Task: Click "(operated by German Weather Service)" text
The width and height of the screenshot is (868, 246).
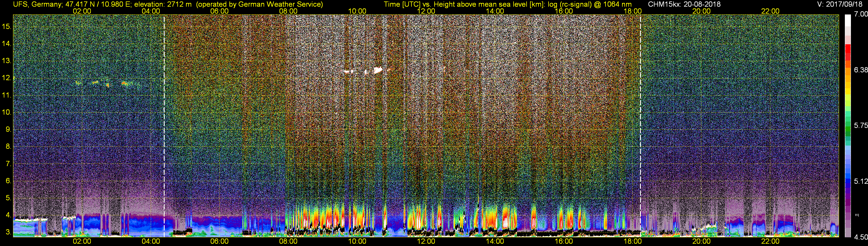Action: (x=260, y=4)
